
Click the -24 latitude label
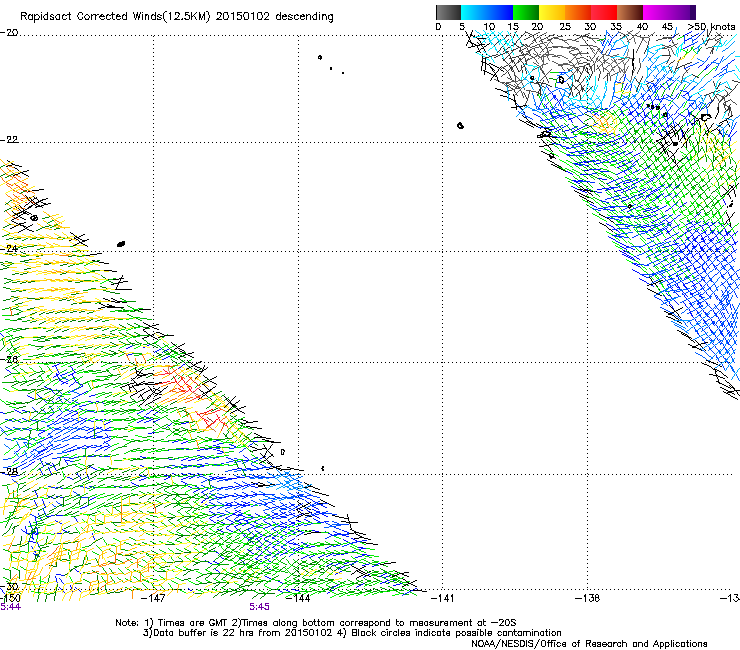tap(9, 248)
